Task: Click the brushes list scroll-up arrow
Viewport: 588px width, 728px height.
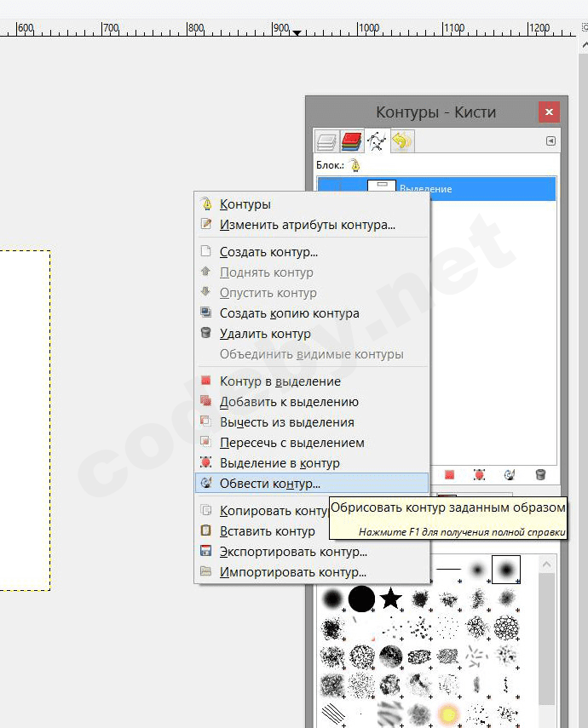Action: [546, 565]
